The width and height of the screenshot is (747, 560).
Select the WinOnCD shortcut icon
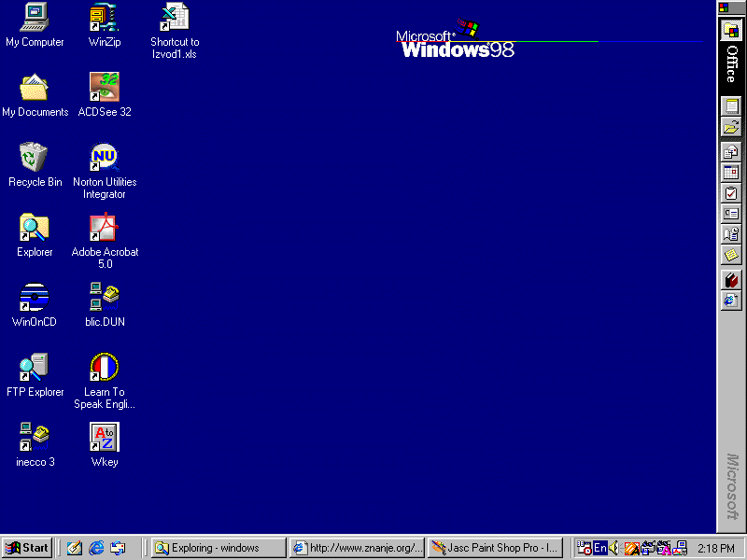coord(35,297)
